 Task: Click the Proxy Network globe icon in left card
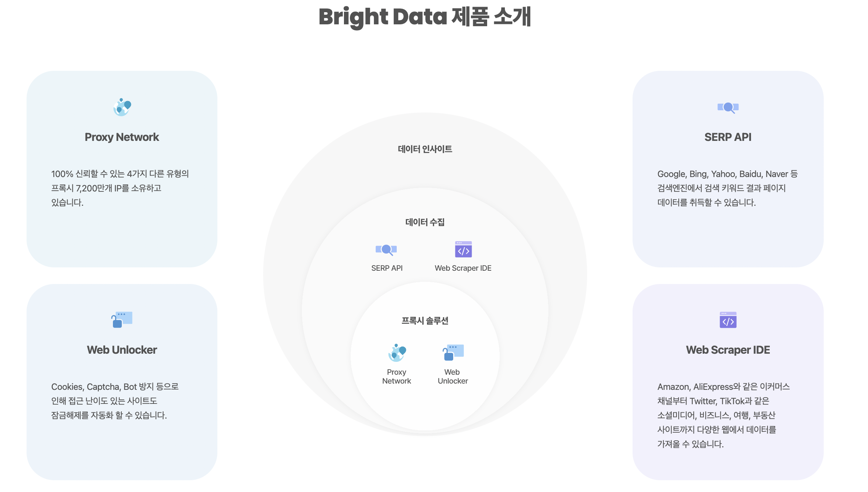coord(122,107)
